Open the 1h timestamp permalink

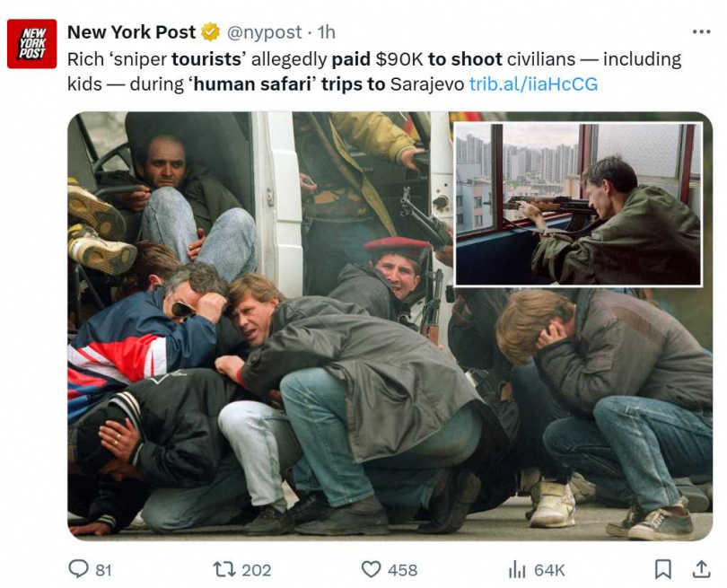point(326,32)
